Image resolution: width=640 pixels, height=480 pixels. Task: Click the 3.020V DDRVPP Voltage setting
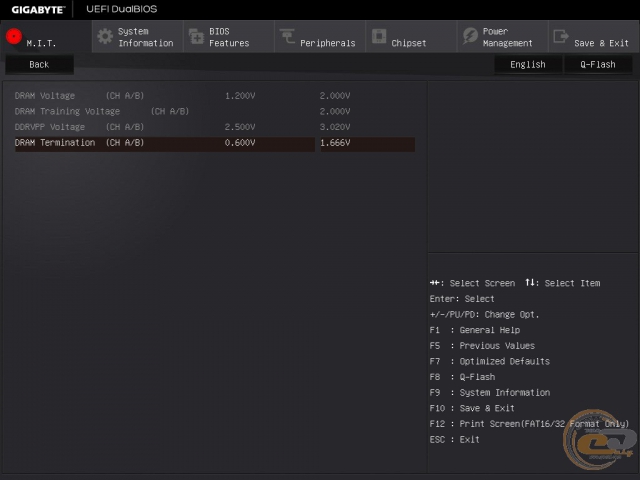pos(335,127)
